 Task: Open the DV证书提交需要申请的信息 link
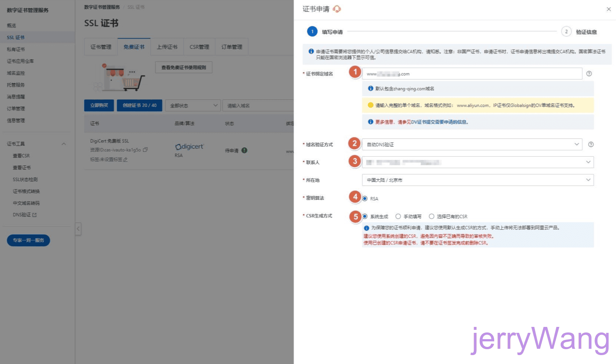(439, 122)
